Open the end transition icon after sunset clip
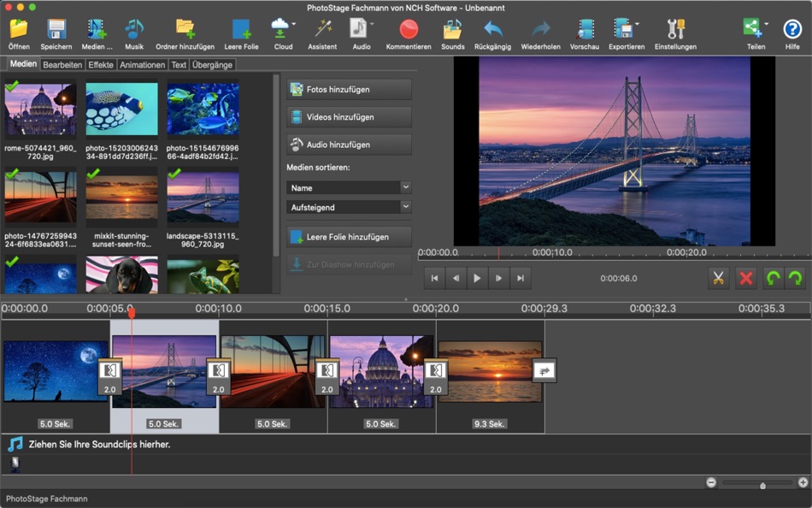 coord(544,370)
